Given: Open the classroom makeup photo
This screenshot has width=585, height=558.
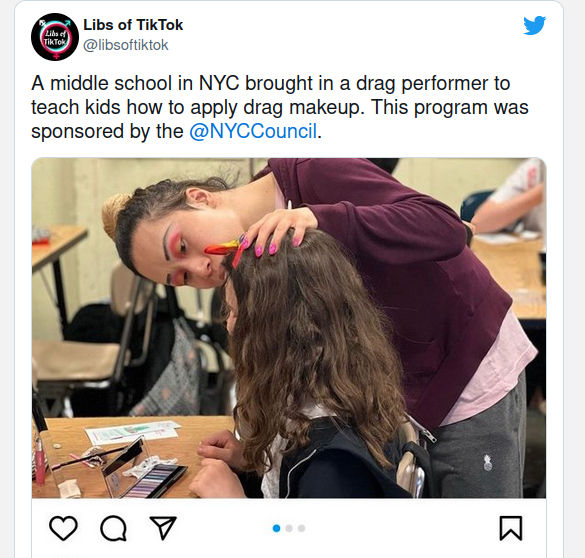Looking at the screenshot, I should point(289,328).
